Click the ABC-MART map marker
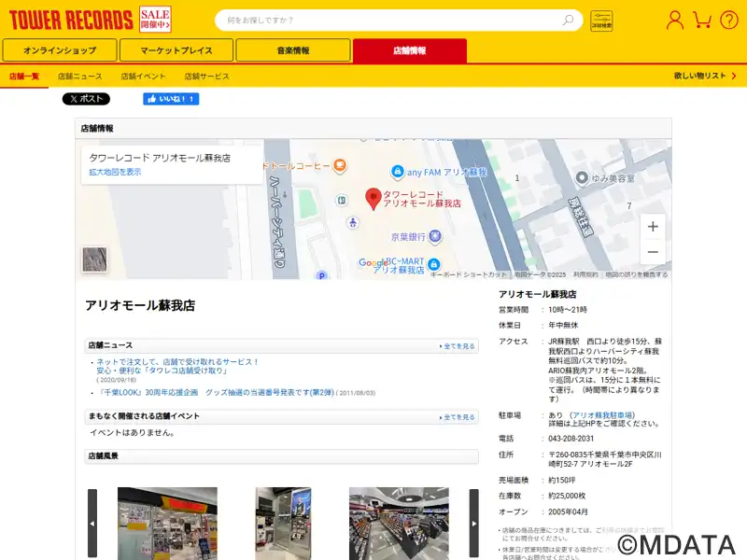 pos(433,264)
